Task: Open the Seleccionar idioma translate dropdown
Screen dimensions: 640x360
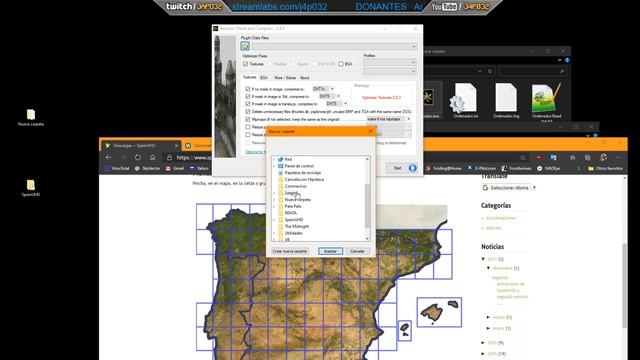Action: 509,188
